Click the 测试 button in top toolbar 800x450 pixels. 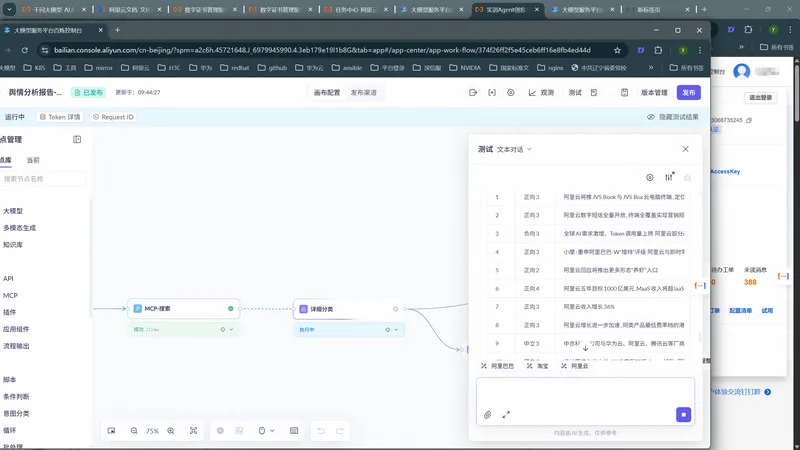click(x=575, y=93)
